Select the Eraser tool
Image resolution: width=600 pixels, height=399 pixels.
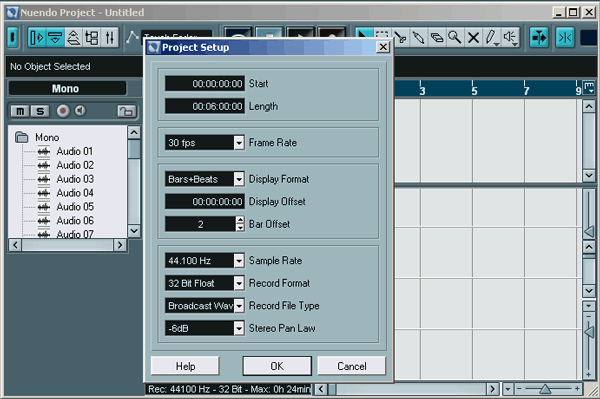click(437, 38)
